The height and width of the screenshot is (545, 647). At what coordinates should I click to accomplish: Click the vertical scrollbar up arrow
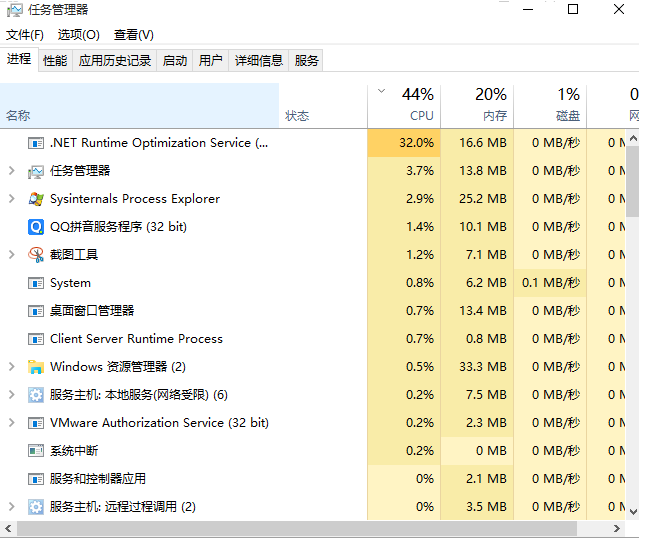point(634,138)
